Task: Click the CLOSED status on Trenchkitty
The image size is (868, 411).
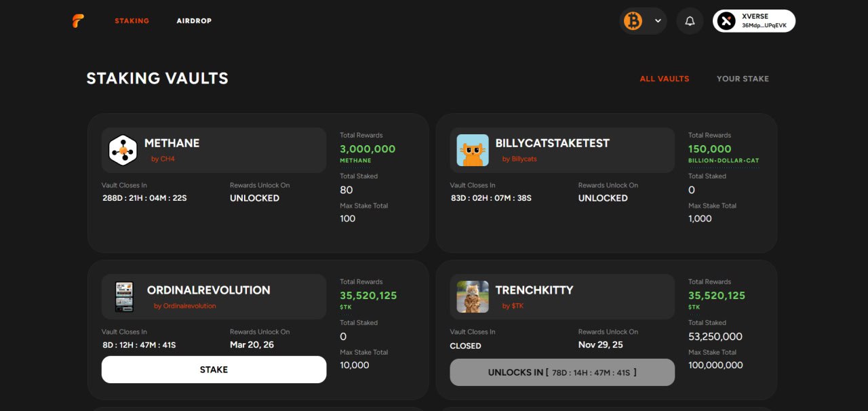Action: 466,346
